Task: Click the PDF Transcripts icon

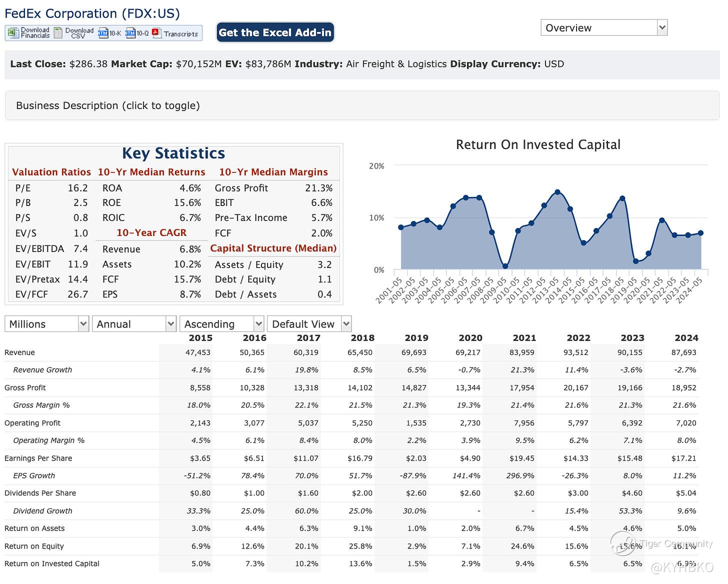Action: (x=156, y=33)
